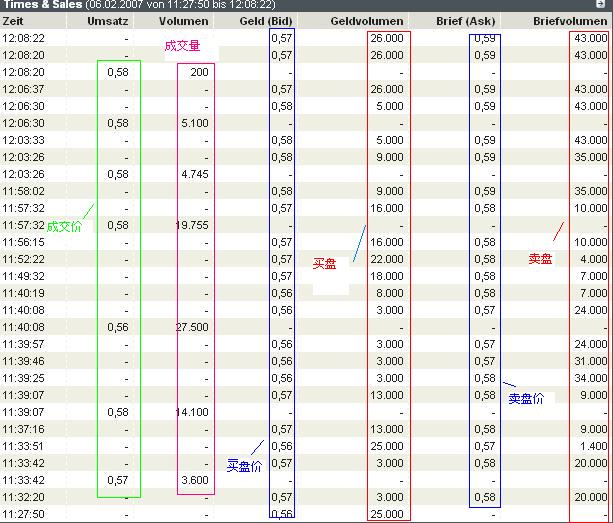Select the 11:32:20 time entry
Viewport: 613px width, 523px height.
pyautogui.click(x=23, y=497)
